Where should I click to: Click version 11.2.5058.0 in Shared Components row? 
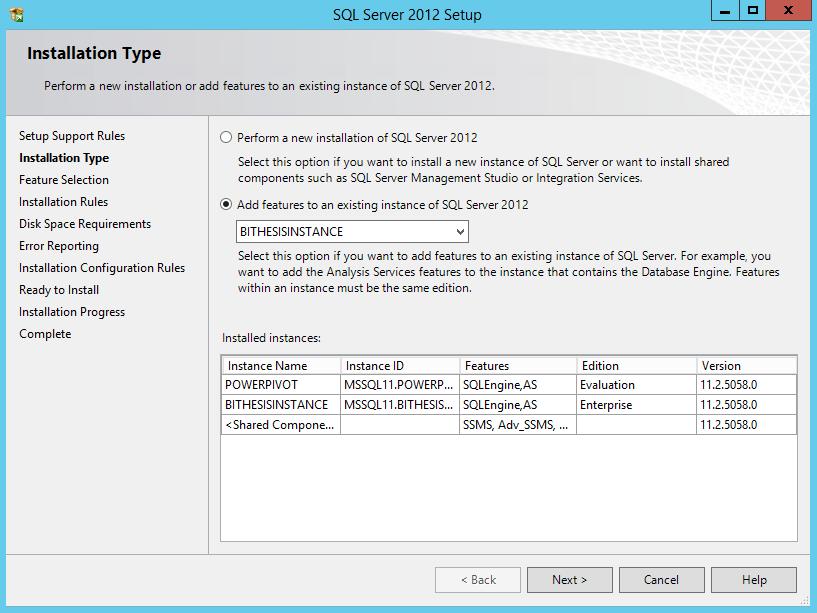(x=747, y=425)
